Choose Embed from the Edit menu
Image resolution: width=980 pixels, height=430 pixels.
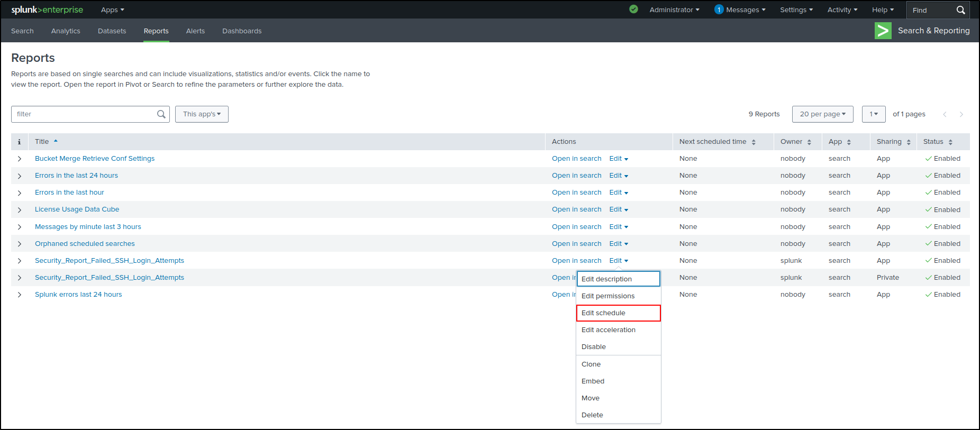point(619,381)
